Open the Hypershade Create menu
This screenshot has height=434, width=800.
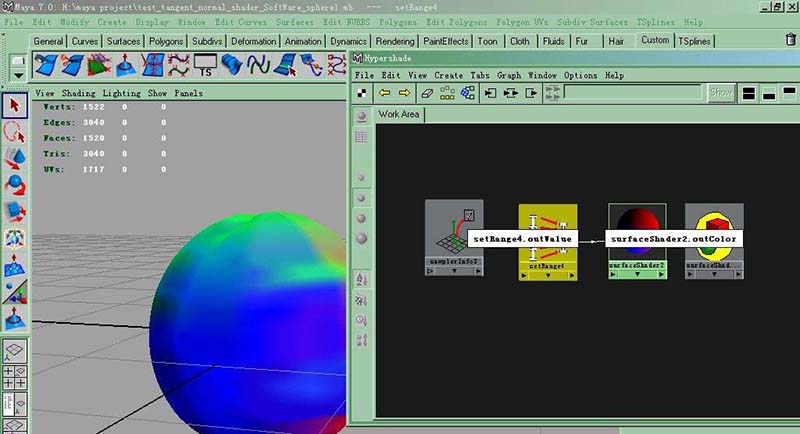point(448,75)
